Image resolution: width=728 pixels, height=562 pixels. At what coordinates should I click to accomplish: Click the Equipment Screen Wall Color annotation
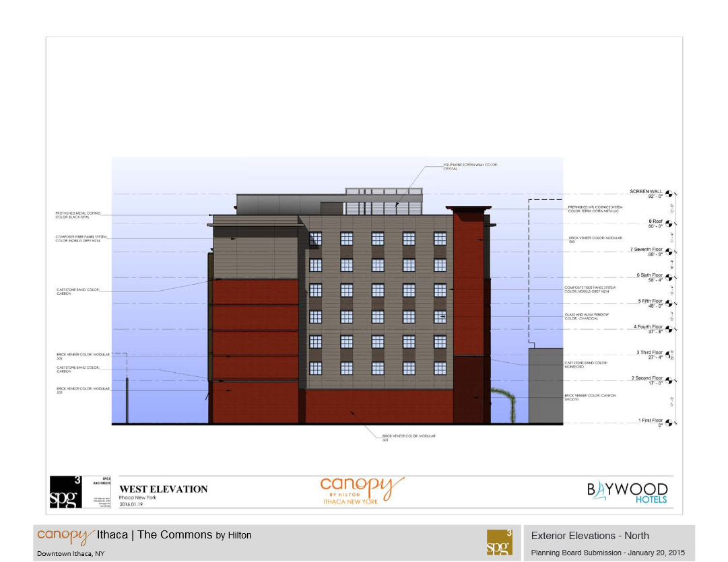[x=469, y=166]
